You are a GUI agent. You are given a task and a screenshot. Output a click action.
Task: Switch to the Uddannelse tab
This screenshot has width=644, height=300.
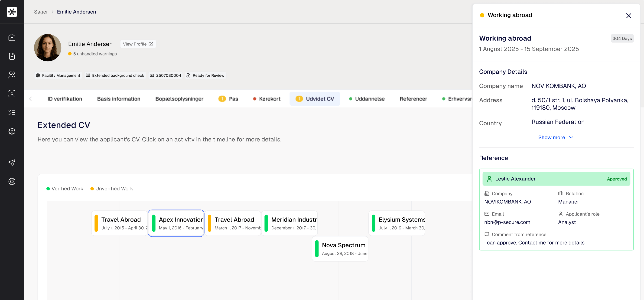[x=367, y=99]
